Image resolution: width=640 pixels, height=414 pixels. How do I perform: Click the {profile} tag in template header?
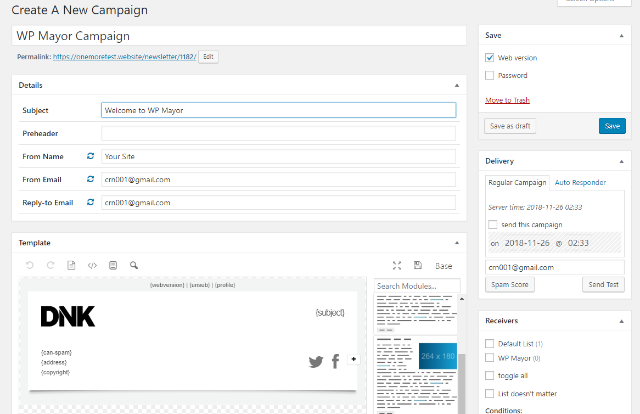225,285
